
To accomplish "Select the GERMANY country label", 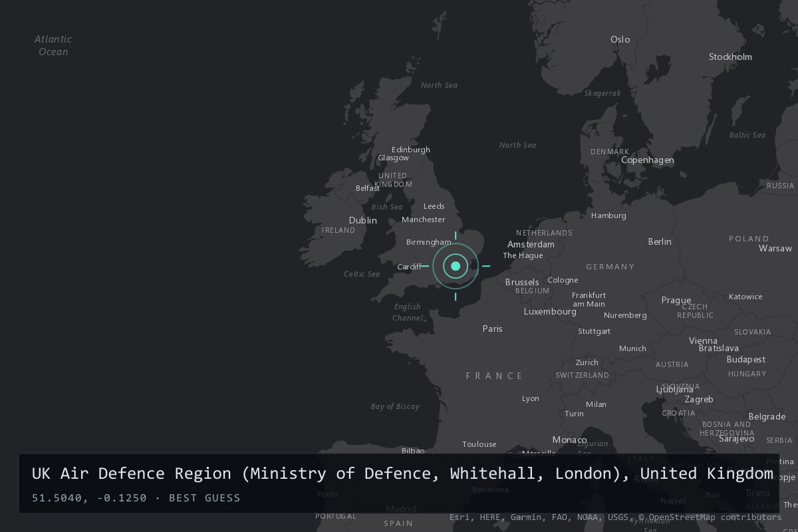I will tap(610, 267).
